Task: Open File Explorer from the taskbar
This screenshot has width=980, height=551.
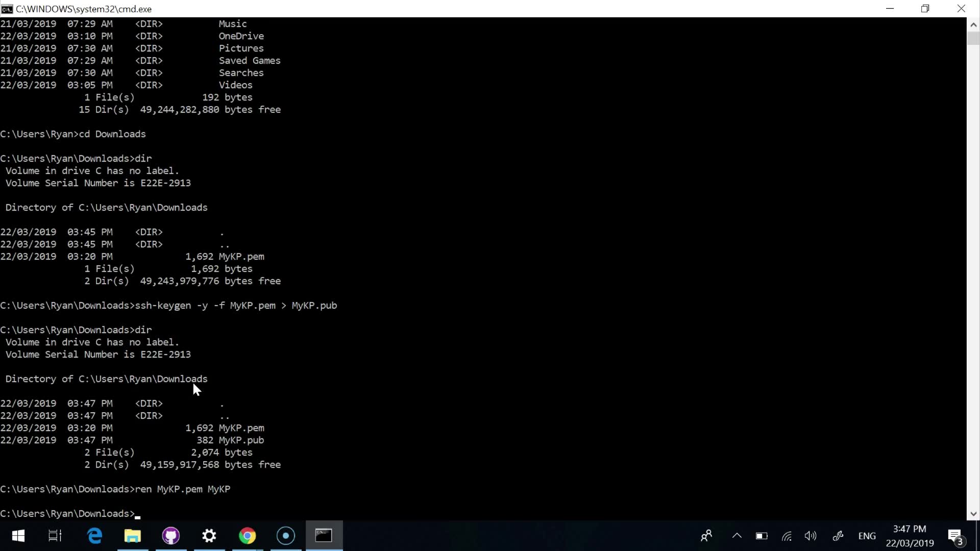Action: 133,536
